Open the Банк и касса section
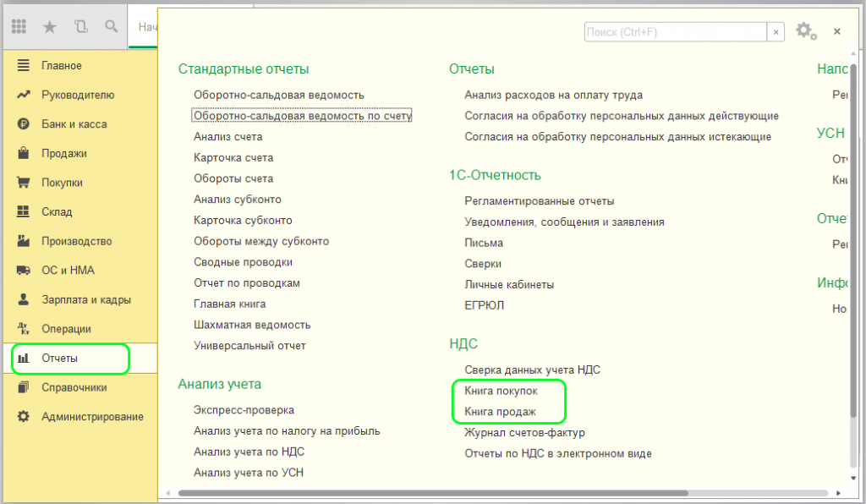 (74, 124)
